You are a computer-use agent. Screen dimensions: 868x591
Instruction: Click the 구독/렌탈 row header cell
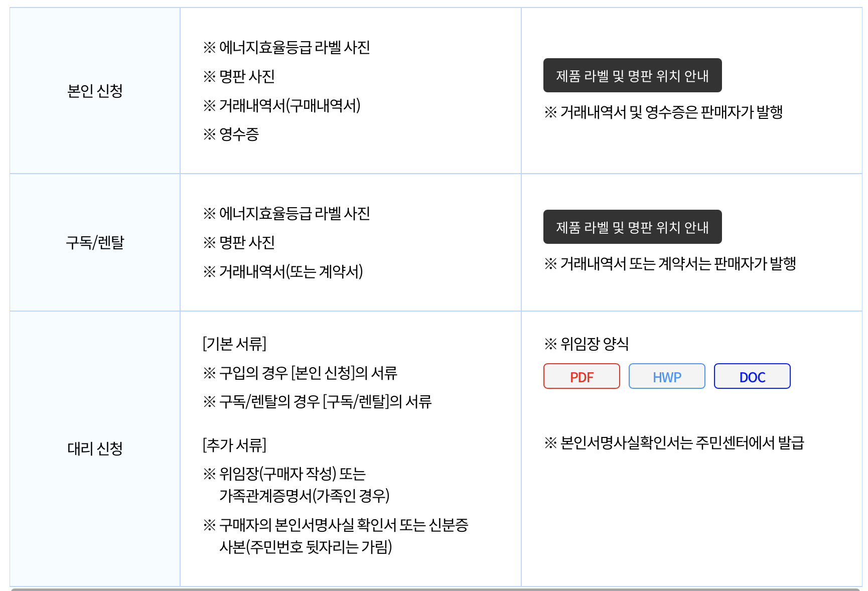coord(95,243)
